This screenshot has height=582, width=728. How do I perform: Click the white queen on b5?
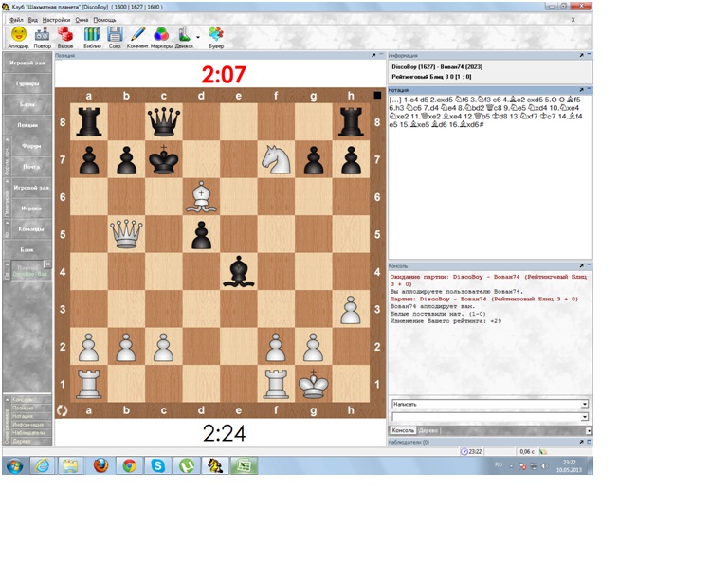pyautogui.click(x=126, y=234)
